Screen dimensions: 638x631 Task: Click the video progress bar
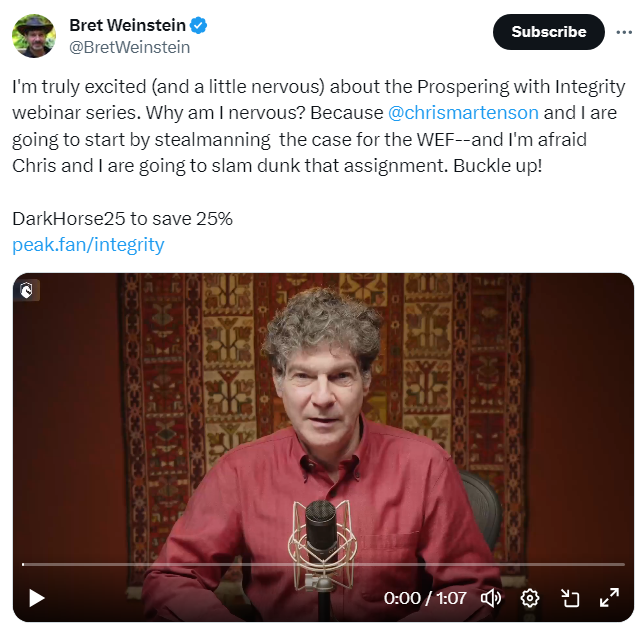pyautogui.click(x=323, y=564)
